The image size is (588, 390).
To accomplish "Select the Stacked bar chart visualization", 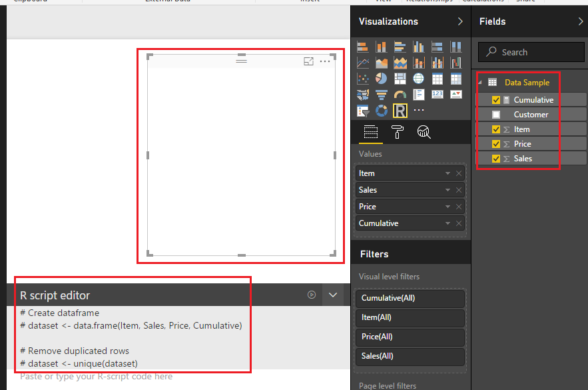I will (363, 47).
